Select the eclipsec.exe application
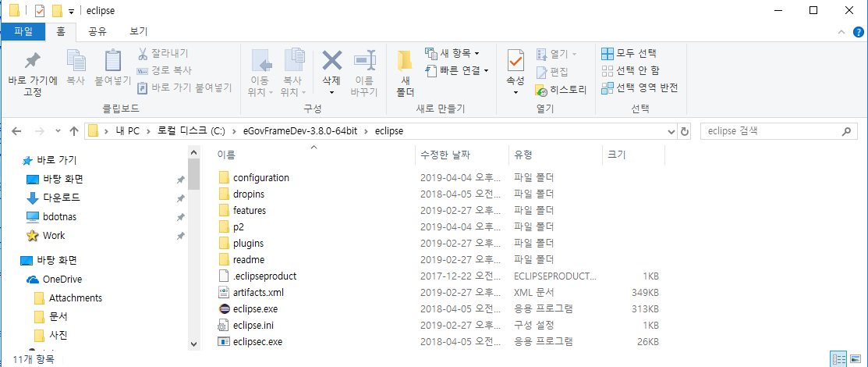This screenshot has height=367, width=868. coord(251,341)
